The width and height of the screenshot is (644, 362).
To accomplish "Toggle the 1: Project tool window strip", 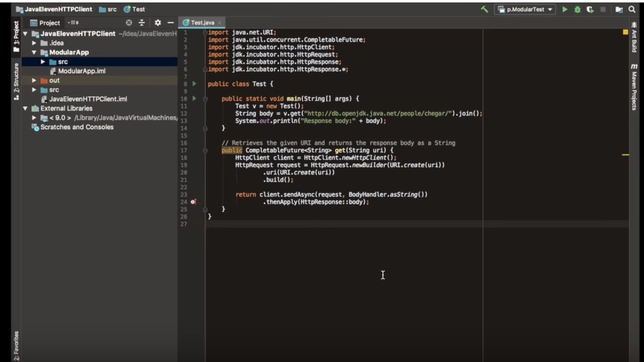I will (x=16, y=37).
